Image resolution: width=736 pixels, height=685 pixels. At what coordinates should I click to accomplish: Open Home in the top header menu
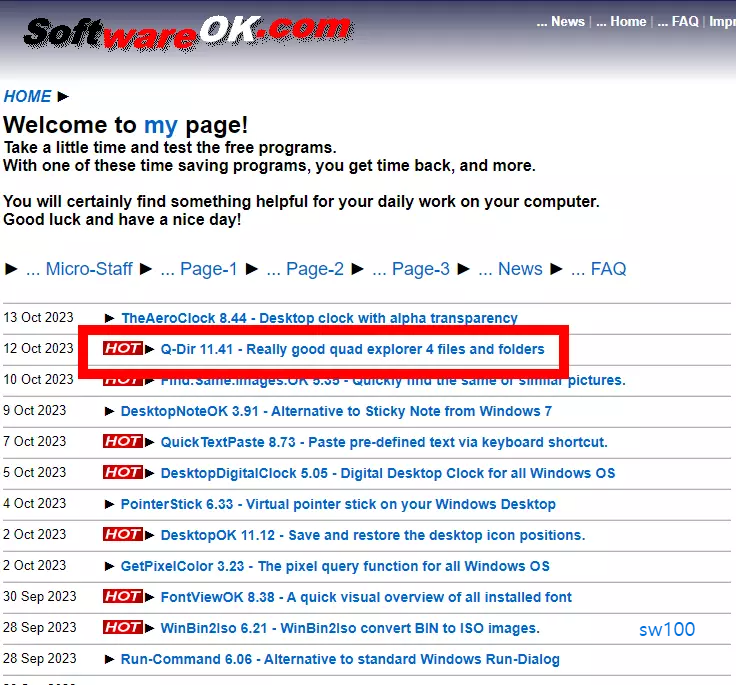[x=628, y=22]
